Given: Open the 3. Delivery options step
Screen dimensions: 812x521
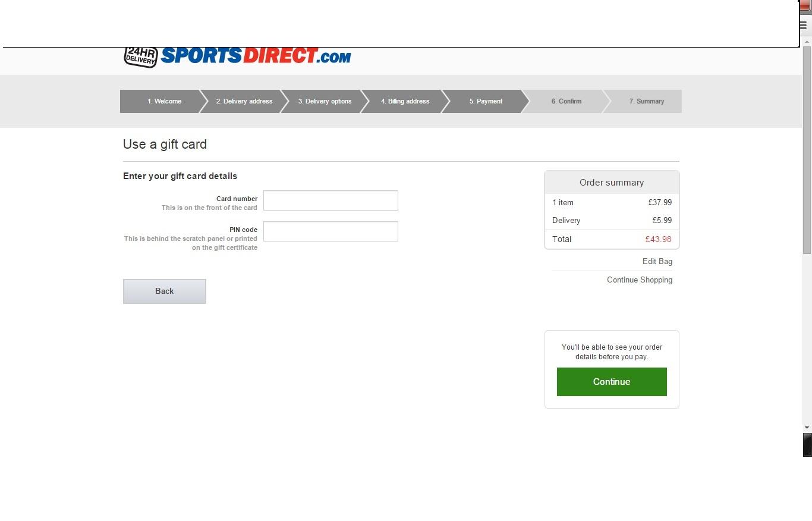Looking at the screenshot, I should (x=325, y=101).
